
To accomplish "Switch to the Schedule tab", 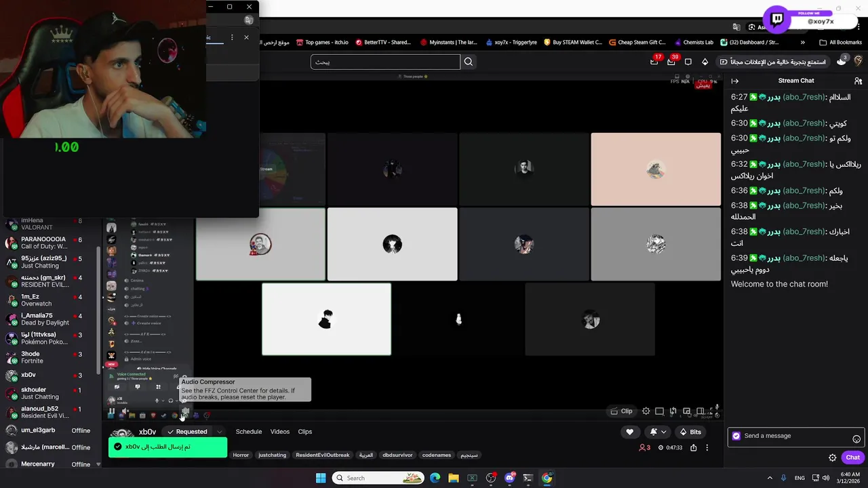I will [x=249, y=432].
